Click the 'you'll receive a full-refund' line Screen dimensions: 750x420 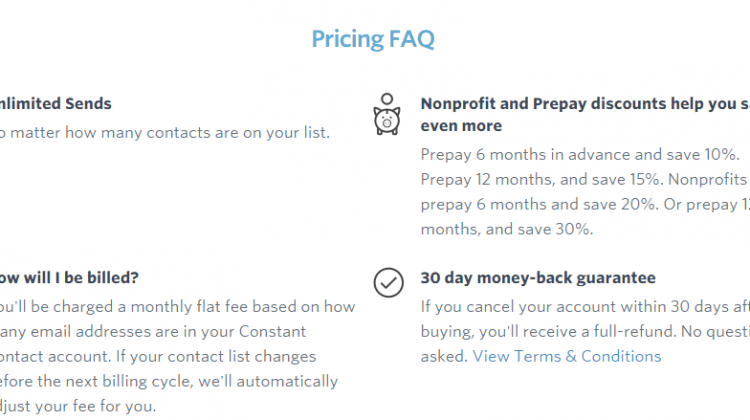[585, 332]
